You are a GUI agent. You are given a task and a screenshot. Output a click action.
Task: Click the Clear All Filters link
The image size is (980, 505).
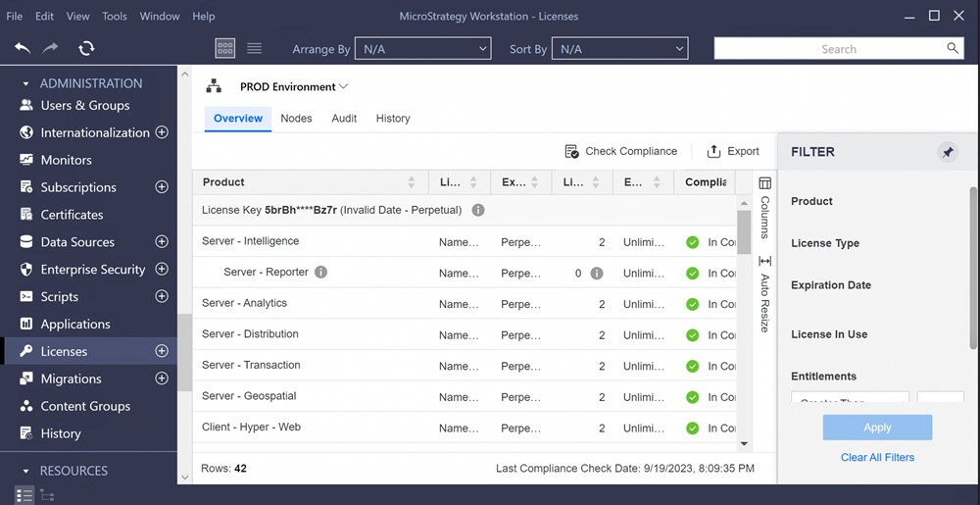tap(877, 458)
